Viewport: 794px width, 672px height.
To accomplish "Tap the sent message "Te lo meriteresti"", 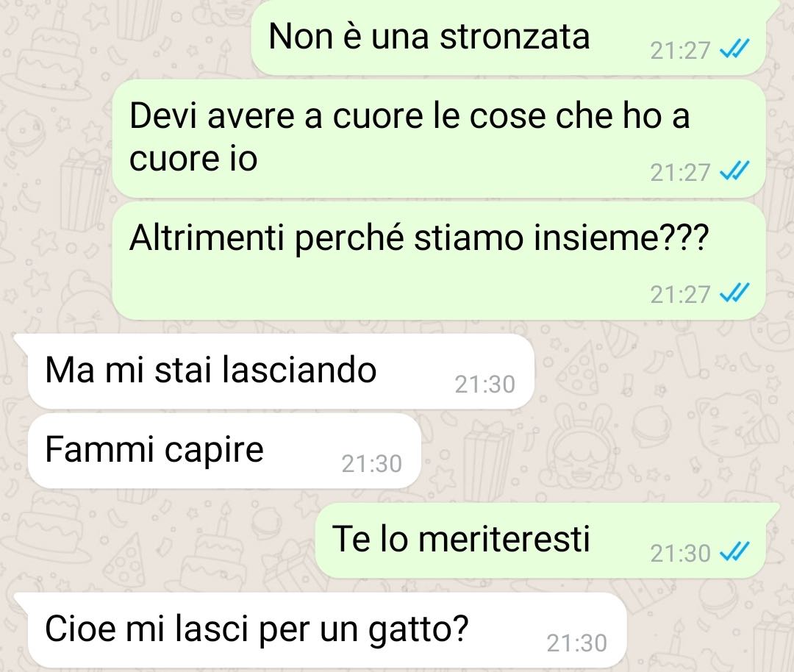I will (x=540, y=540).
